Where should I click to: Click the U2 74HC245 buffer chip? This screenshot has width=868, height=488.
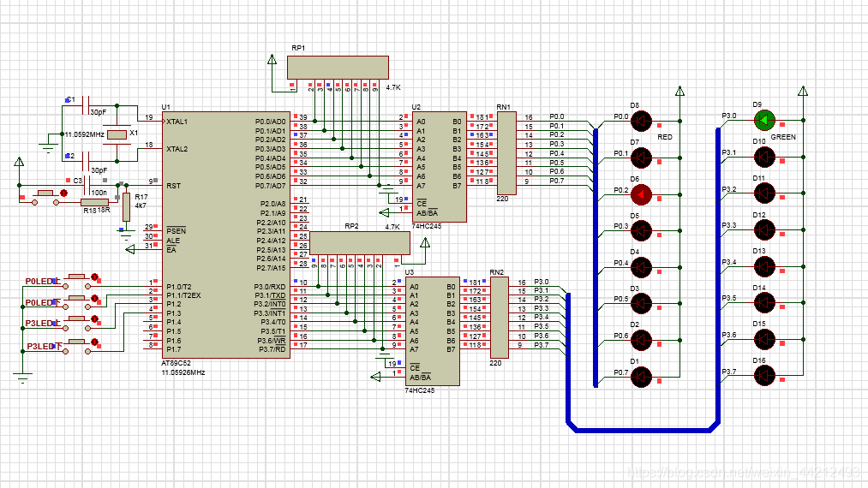pyautogui.click(x=439, y=166)
